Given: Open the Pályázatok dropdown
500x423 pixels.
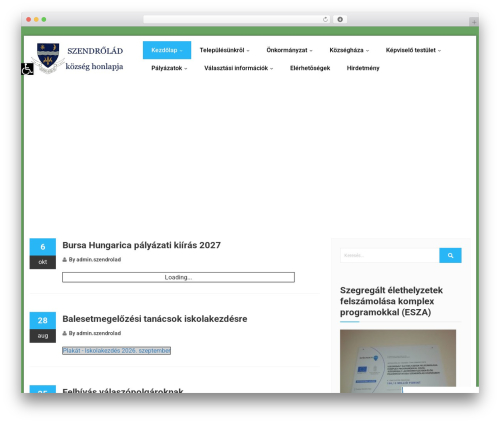Looking at the screenshot, I should [169, 68].
